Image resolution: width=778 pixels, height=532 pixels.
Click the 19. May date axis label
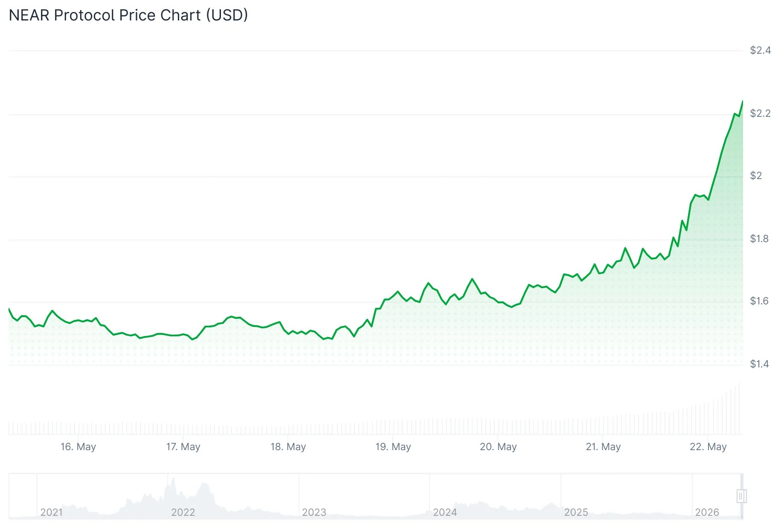(393, 447)
